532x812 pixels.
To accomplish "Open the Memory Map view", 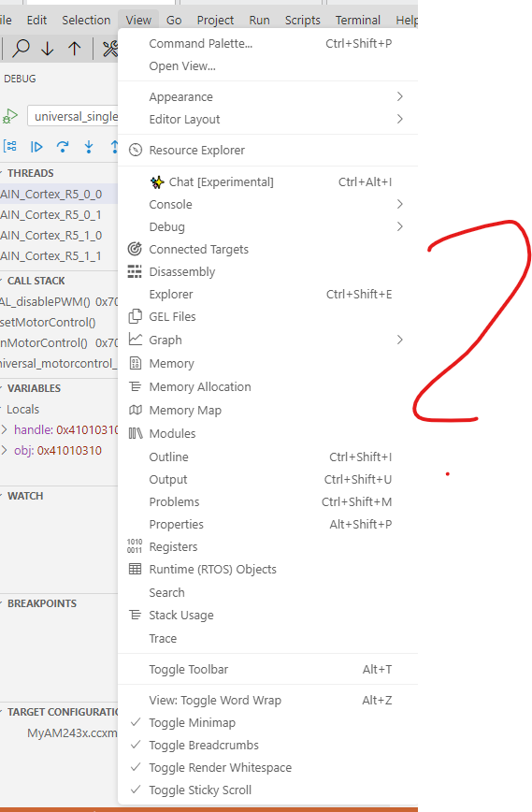I will (x=267, y=410).
